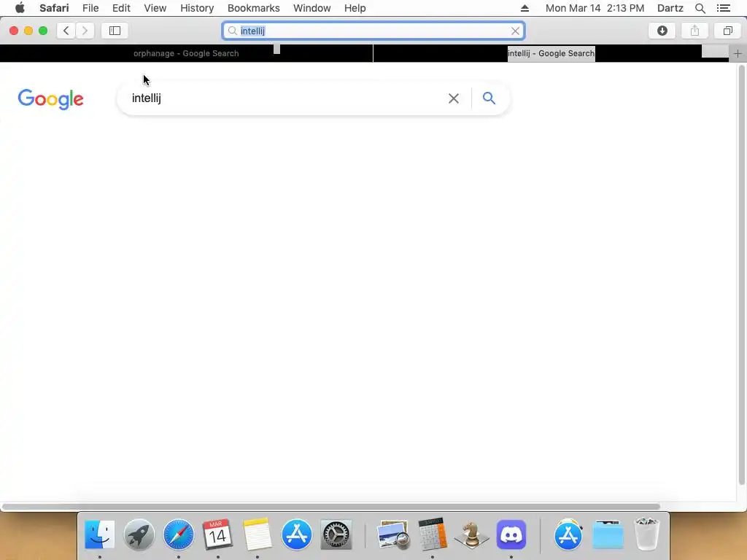Open Calendar from the Dock

[x=217, y=534]
